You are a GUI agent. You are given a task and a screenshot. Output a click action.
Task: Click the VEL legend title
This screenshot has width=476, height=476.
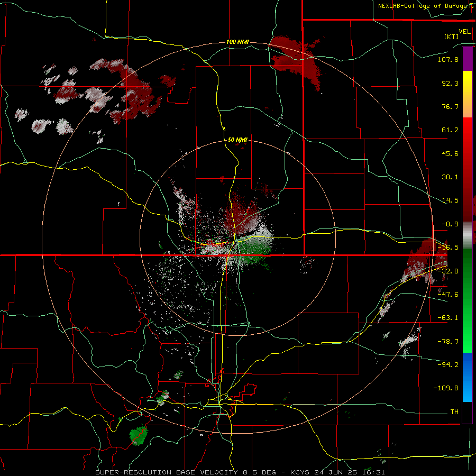coord(464,32)
